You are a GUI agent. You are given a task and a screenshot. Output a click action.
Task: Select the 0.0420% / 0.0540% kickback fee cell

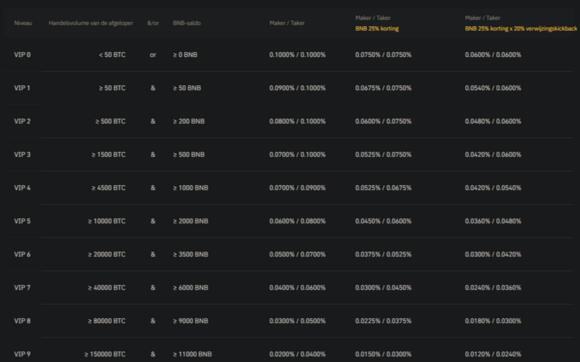(x=493, y=188)
